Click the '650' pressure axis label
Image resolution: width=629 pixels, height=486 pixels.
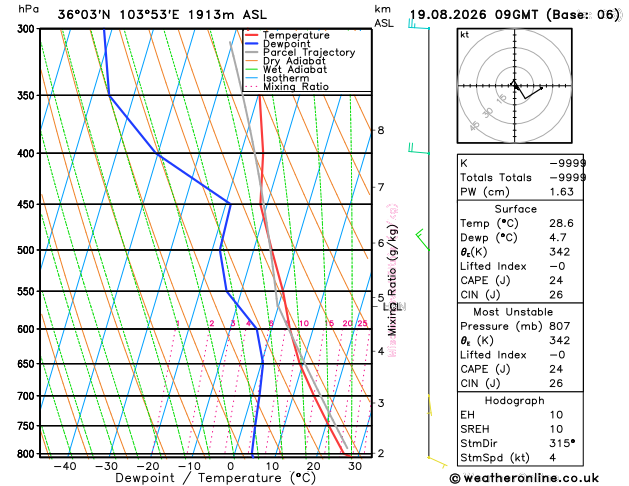coord(28,364)
